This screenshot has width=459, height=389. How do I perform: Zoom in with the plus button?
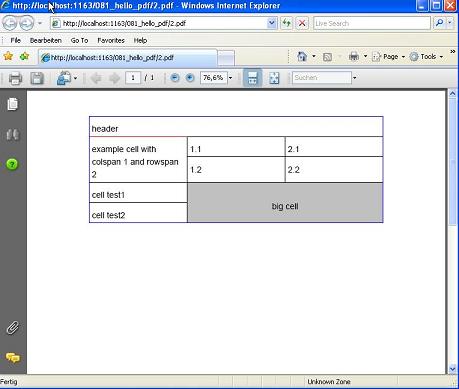190,78
